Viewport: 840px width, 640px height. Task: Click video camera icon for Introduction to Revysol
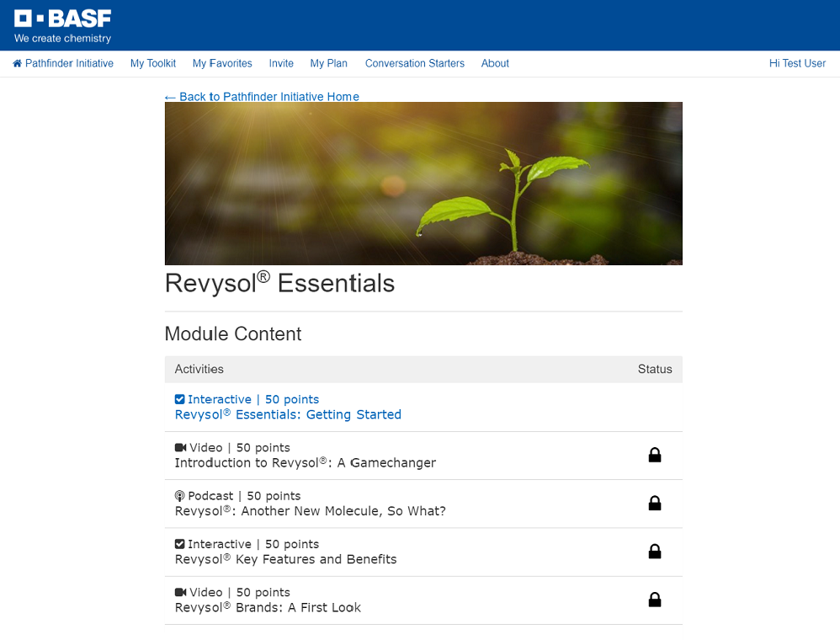coord(180,447)
